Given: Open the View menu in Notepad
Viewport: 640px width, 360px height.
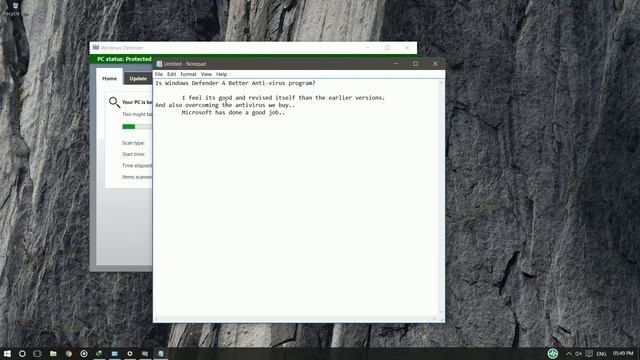Looking at the screenshot, I should click(x=206, y=74).
